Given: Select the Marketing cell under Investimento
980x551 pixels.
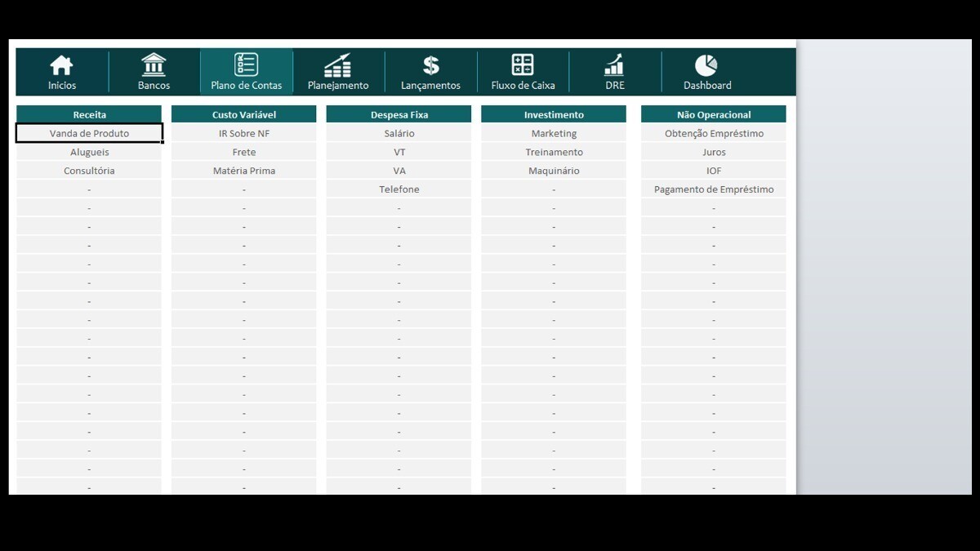Looking at the screenshot, I should coord(554,133).
